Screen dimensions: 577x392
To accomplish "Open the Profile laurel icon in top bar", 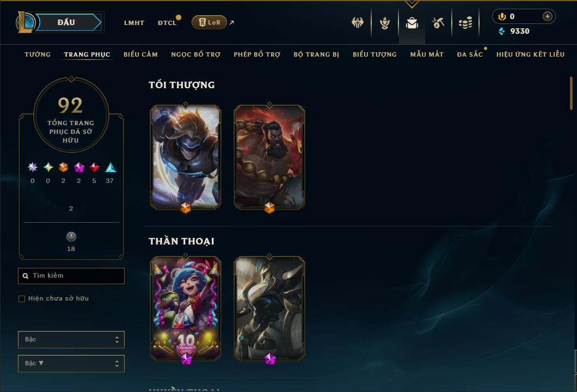I will click(385, 23).
